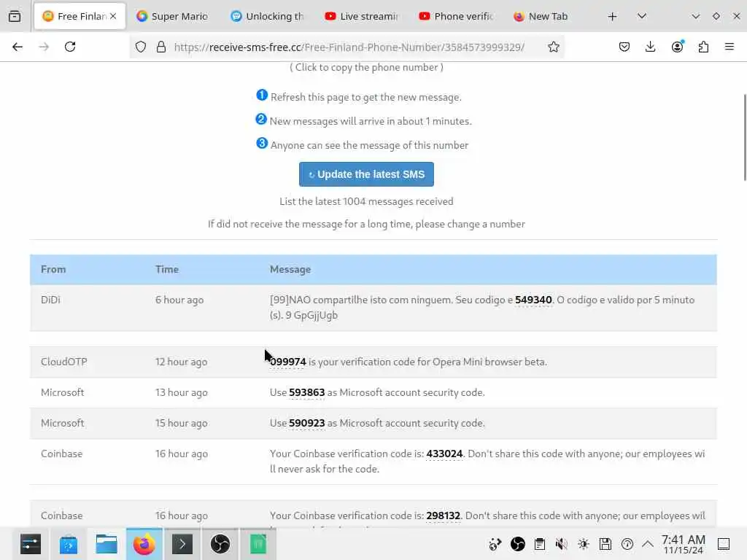Open the taskbar application launcher icon
Viewport: 747px width, 560px height.
pyautogui.click(x=31, y=544)
